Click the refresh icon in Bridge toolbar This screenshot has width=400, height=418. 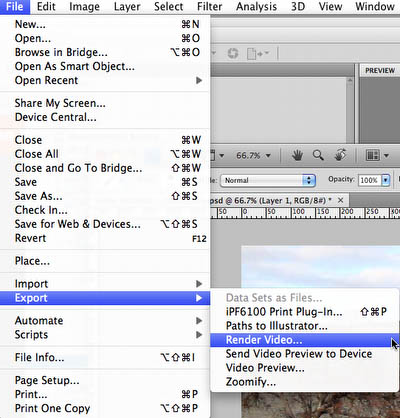point(233,53)
